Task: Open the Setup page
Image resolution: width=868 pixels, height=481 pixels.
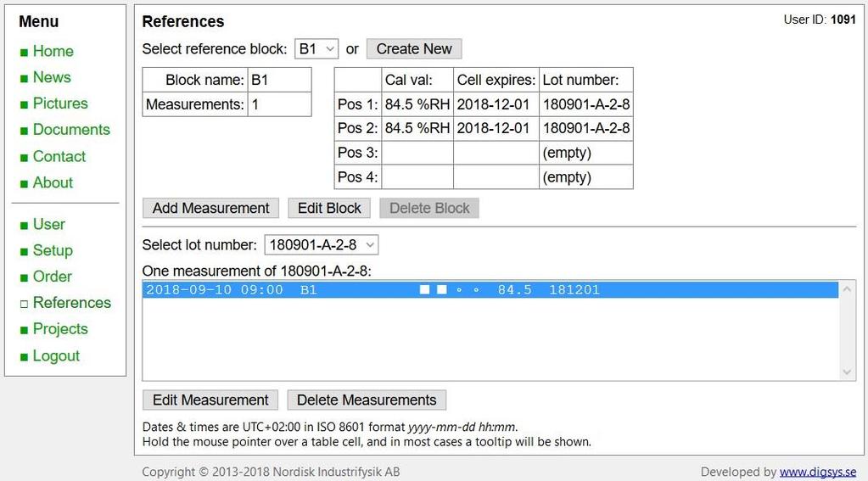Action: [53, 250]
